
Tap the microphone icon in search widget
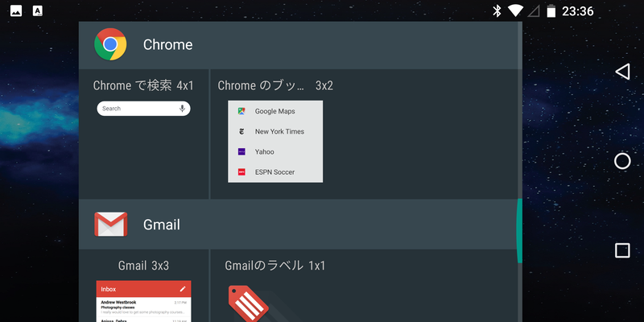pos(182,109)
